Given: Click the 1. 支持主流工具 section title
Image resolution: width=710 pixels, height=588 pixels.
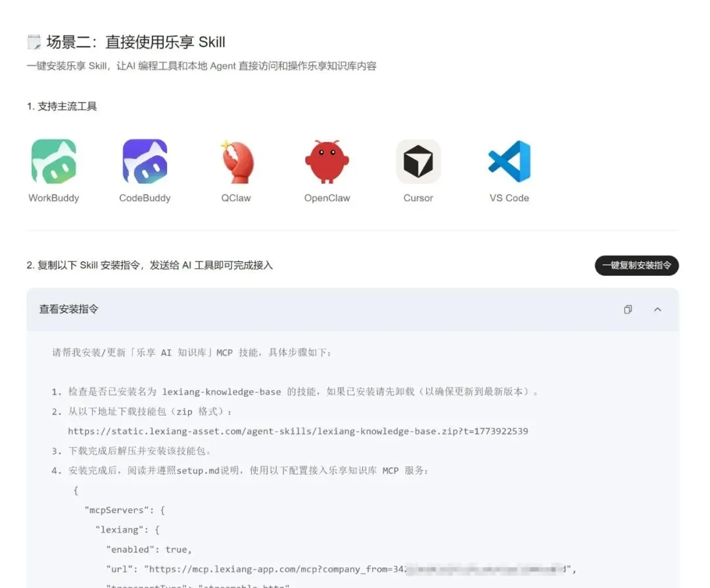Looking at the screenshot, I should [x=62, y=106].
